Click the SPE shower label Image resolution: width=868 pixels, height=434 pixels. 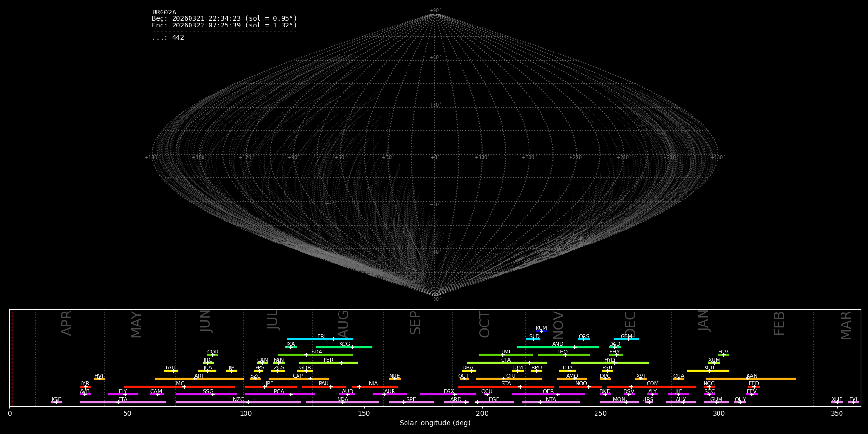point(411,400)
